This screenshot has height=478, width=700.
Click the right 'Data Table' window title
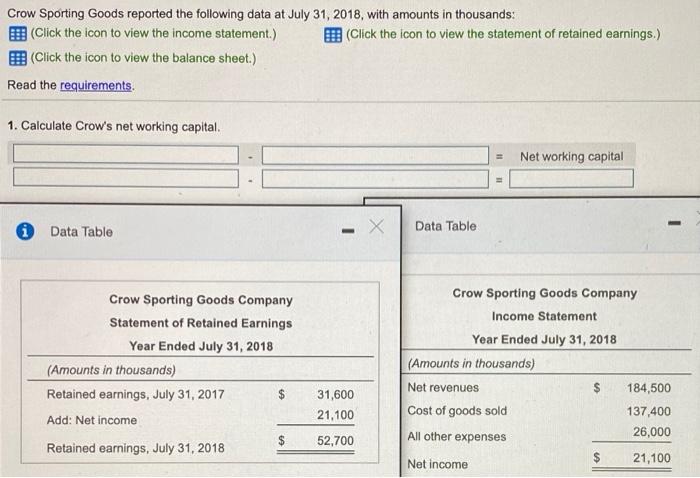[446, 226]
